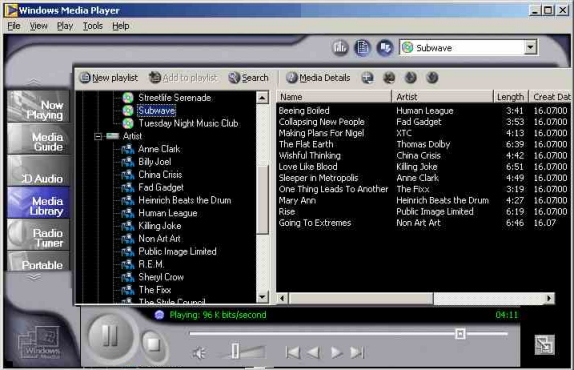574x370 pixels.
Task: Click the taskbar scroll-up chevron above Now Playing
Action: click(34, 82)
